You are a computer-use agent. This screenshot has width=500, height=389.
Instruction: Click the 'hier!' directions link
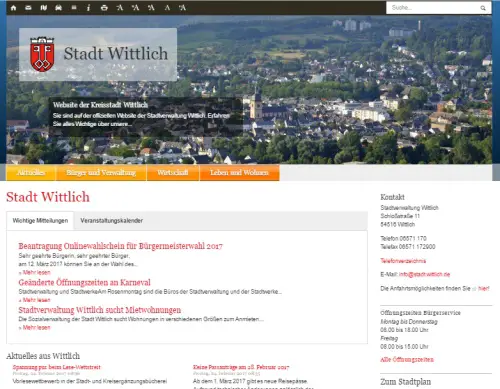tap(484, 289)
